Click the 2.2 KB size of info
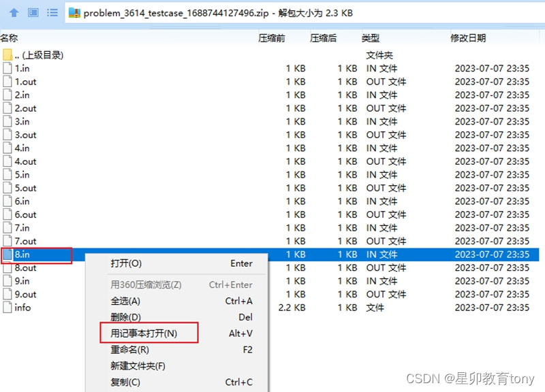 coord(292,308)
